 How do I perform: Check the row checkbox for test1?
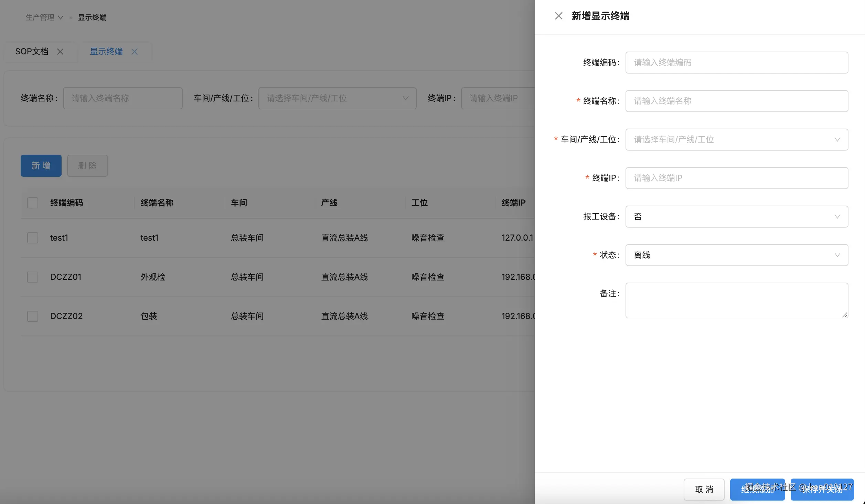coord(33,238)
